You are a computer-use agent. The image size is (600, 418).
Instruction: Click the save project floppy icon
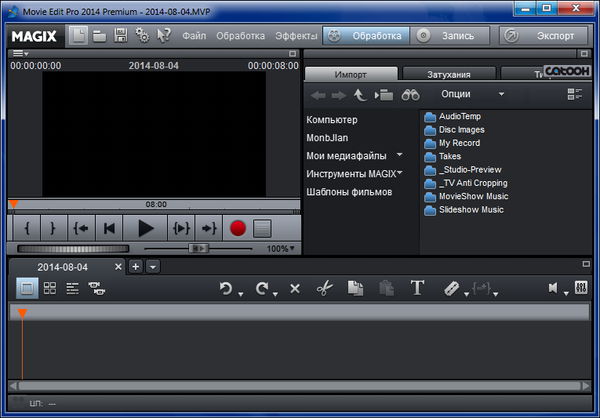(x=121, y=36)
